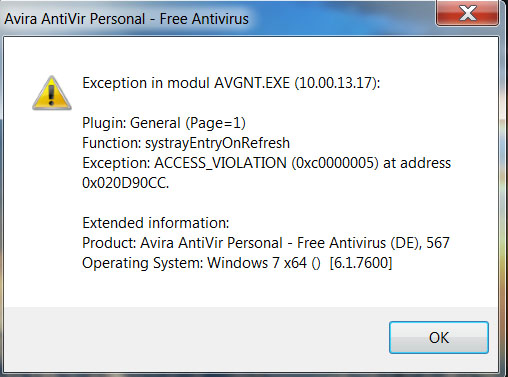Close the Avira error dialog
The image size is (508, 377).
467,13
